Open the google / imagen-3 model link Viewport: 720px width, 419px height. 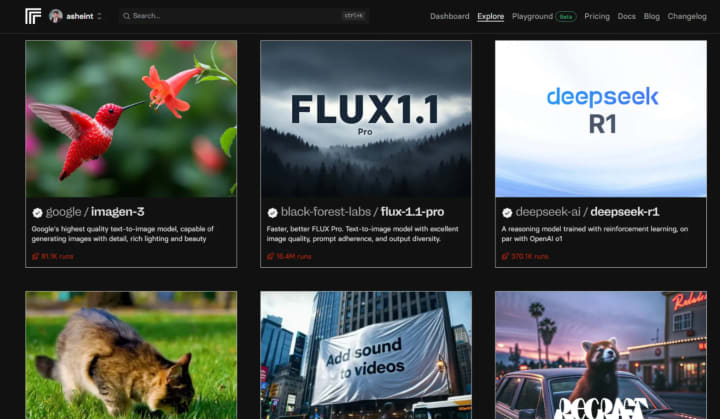pyautogui.click(x=95, y=212)
